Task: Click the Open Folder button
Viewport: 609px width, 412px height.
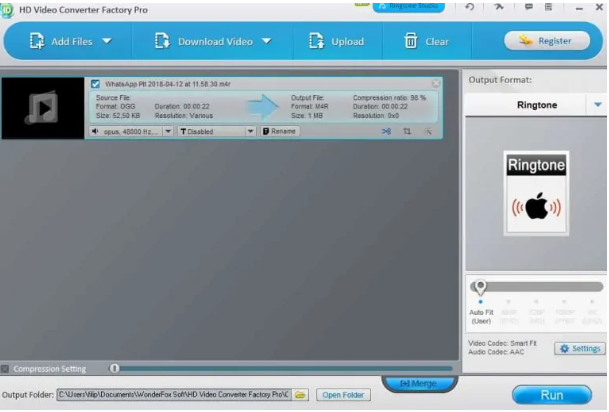Action: [343, 395]
